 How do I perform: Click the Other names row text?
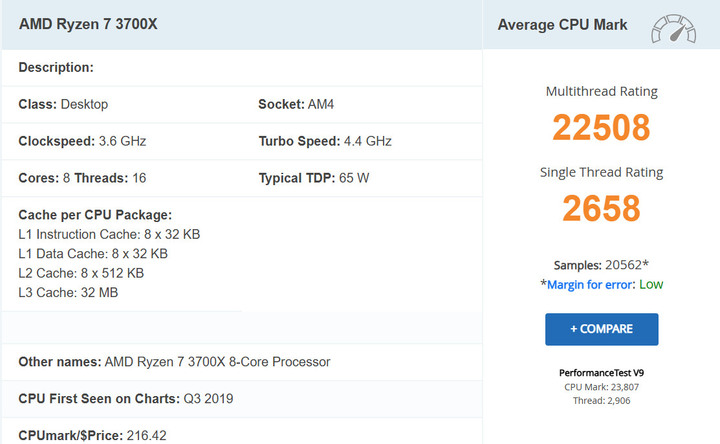(174, 362)
